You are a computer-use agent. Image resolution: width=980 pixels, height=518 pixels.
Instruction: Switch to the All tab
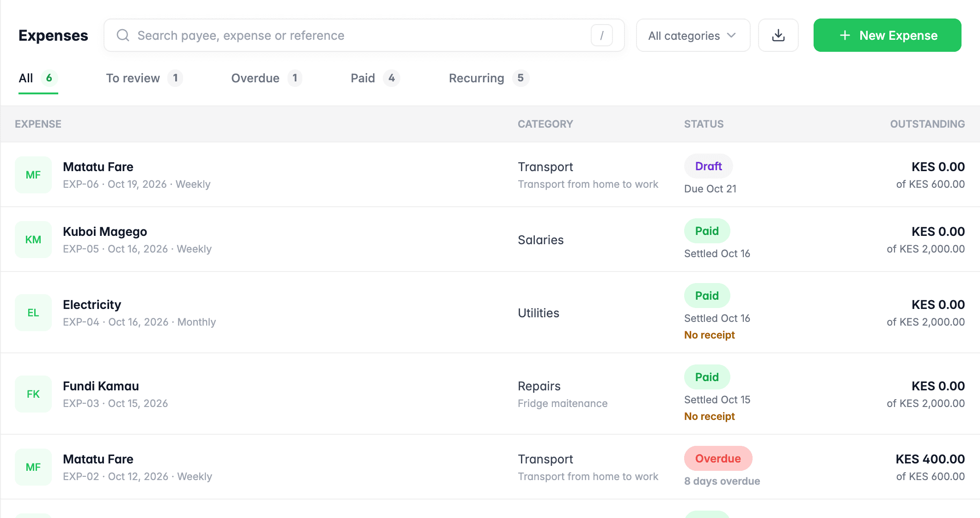(x=38, y=78)
